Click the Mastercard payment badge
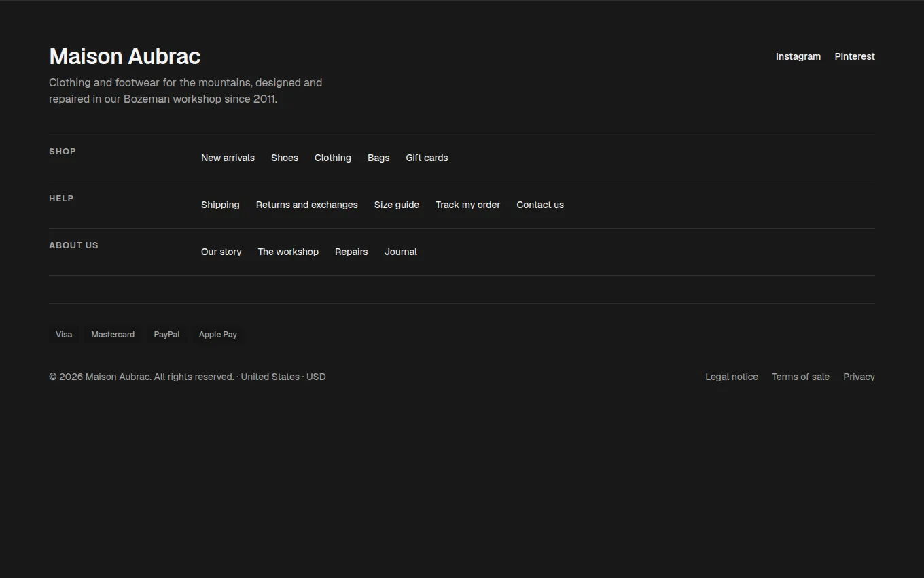The image size is (924, 578). click(113, 335)
